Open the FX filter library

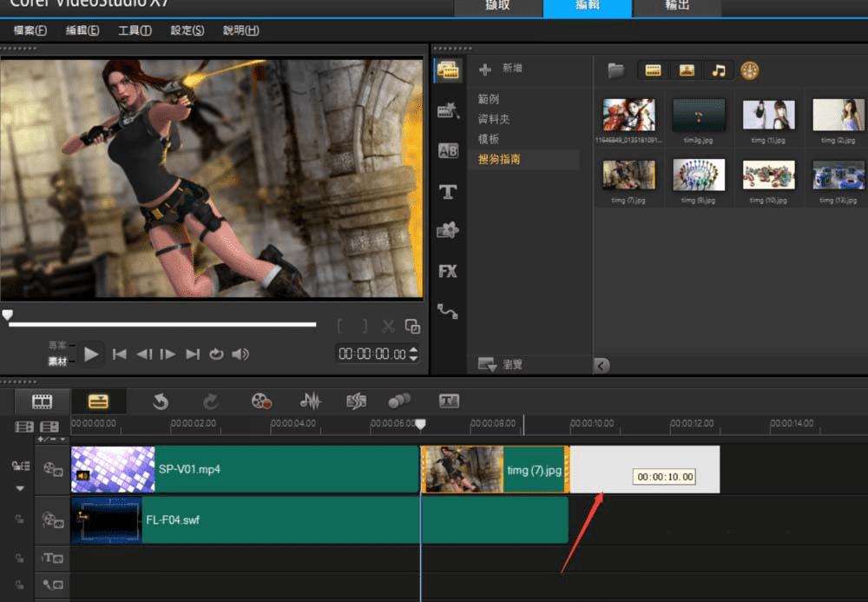coord(448,271)
